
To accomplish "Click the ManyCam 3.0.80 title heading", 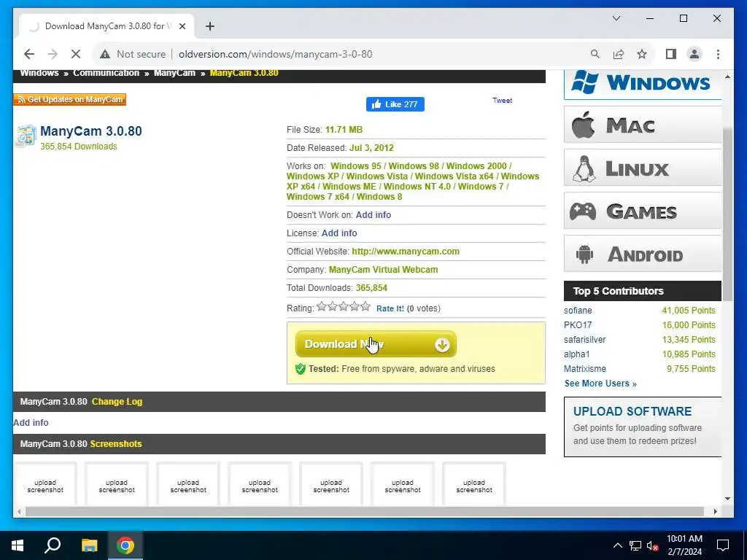I will (x=91, y=131).
